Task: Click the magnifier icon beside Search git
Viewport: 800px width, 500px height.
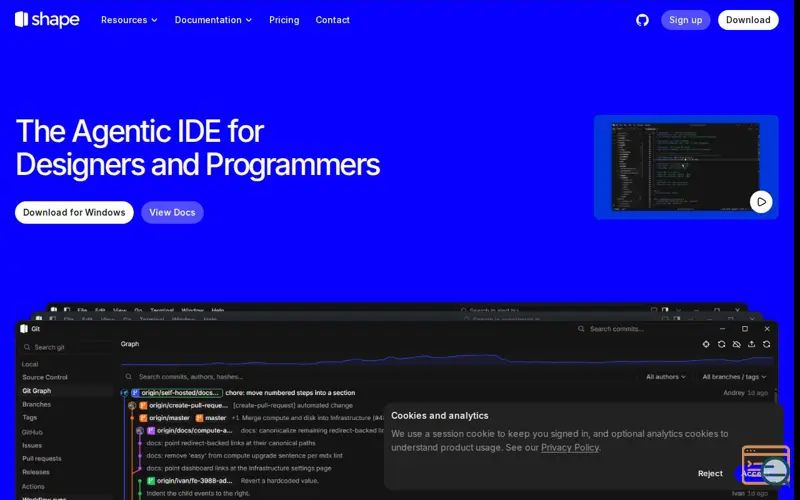Action: (27, 347)
